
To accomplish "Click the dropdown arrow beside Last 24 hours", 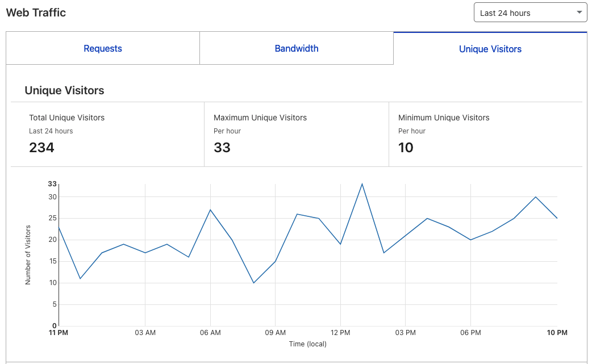I will point(579,12).
